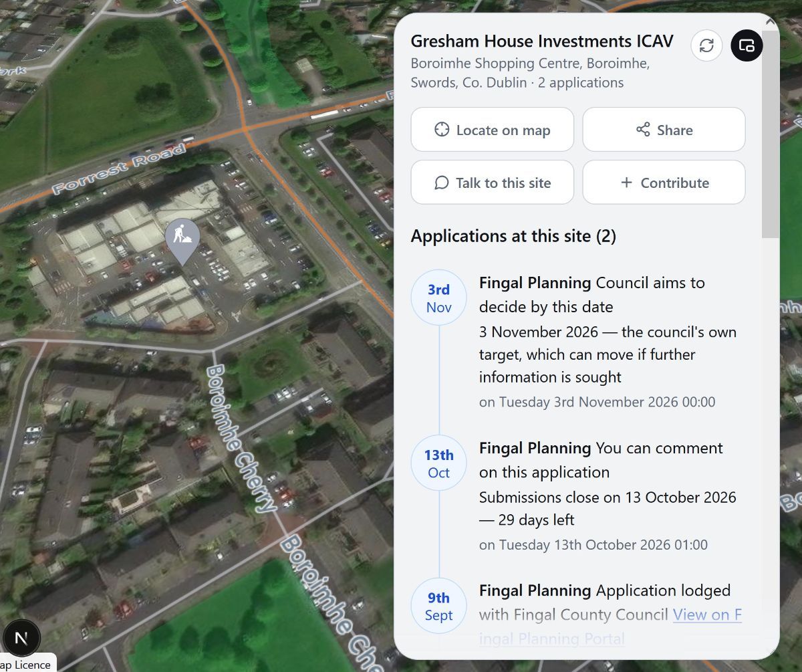Click the Applications at this site (2) heading
Screen dimensions: 802x672
[513, 236]
